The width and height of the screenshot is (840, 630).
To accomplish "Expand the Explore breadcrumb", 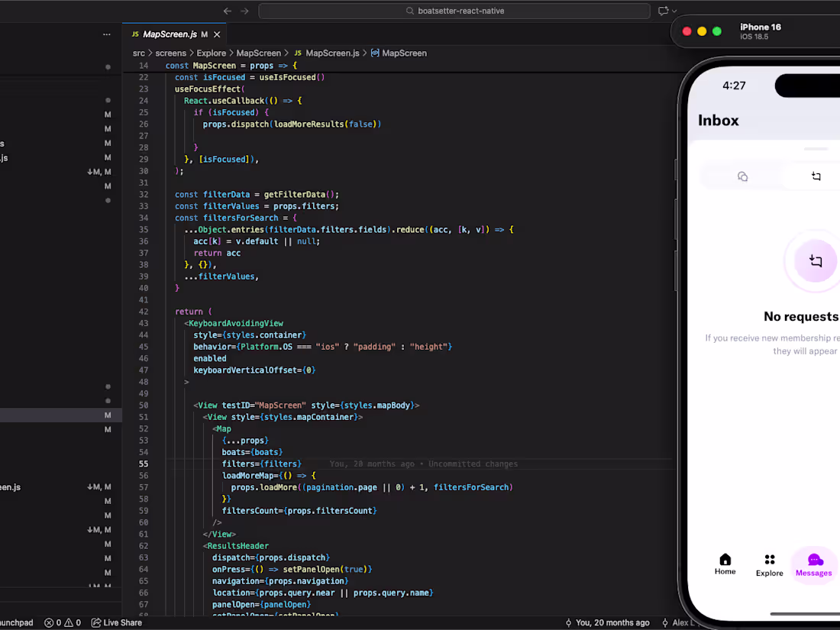I will pyautogui.click(x=211, y=53).
